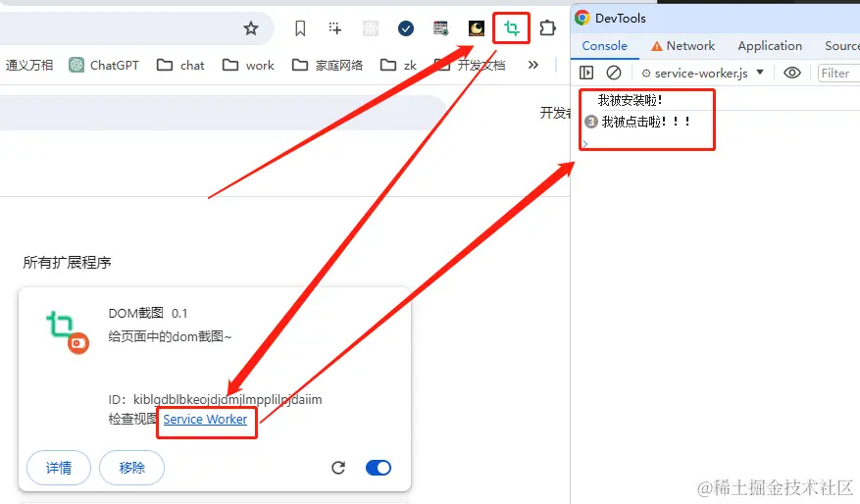Screen dimensions: 860x504
Task: Toggle the DevTools console sidebar panel icon
Action: [586, 73]
